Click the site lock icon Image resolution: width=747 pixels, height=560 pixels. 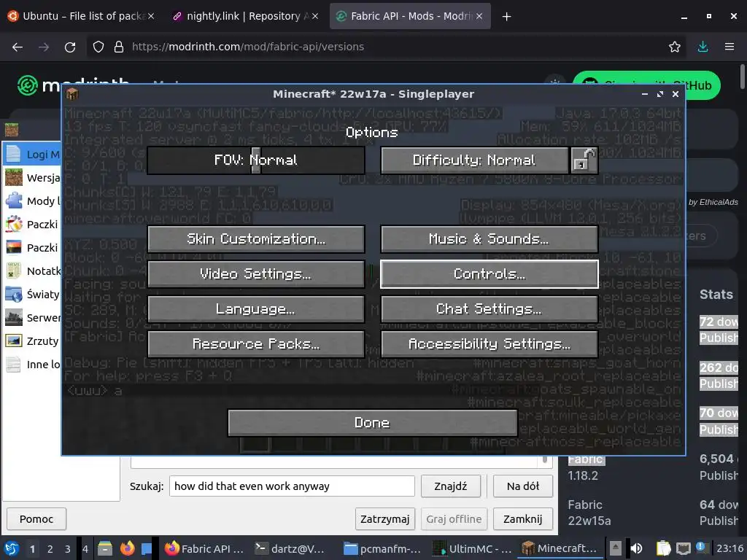click(119, 47)
